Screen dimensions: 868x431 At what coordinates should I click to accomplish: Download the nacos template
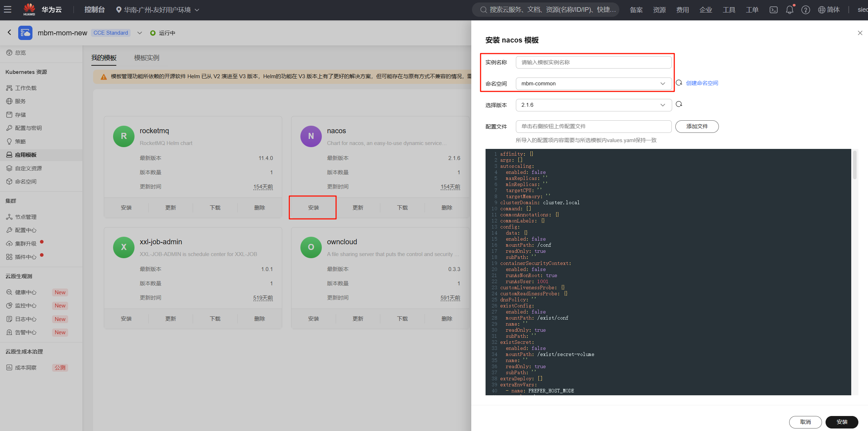pos(402,207)
